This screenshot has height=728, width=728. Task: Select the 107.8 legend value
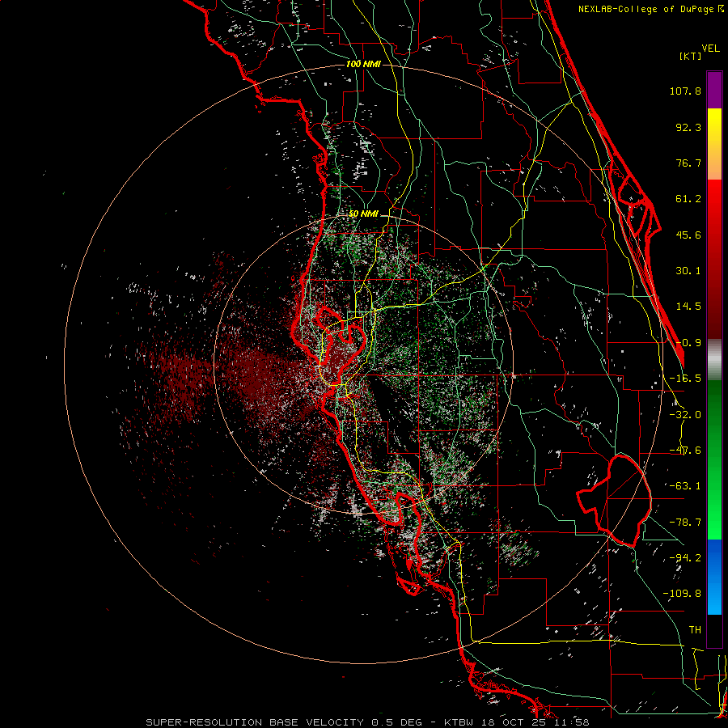click(685, 91)
